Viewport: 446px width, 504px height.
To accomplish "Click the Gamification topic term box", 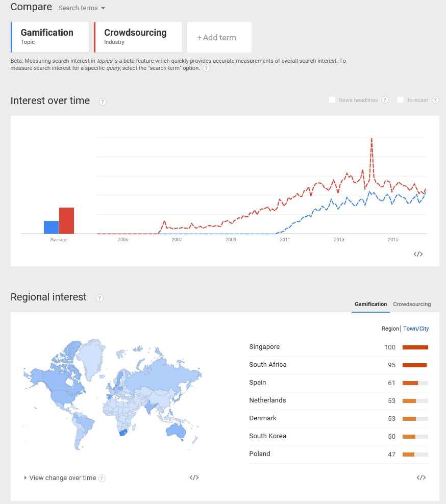I will [49, 37].
